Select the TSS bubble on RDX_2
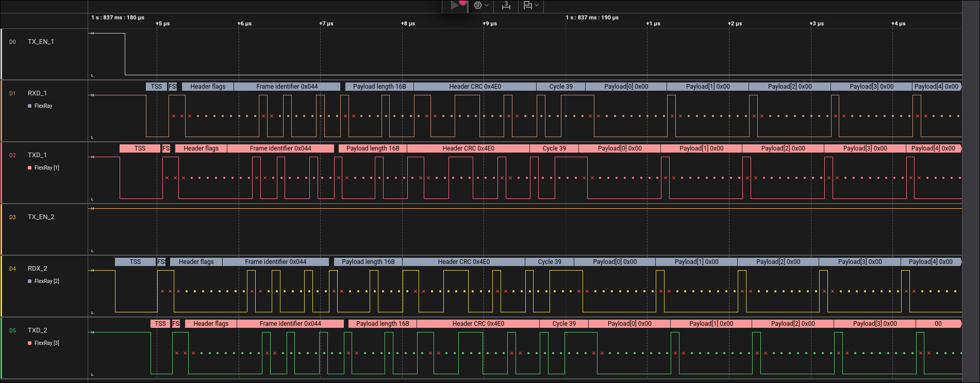Screen dimensions: 980x383 click(x=136, y=262)
